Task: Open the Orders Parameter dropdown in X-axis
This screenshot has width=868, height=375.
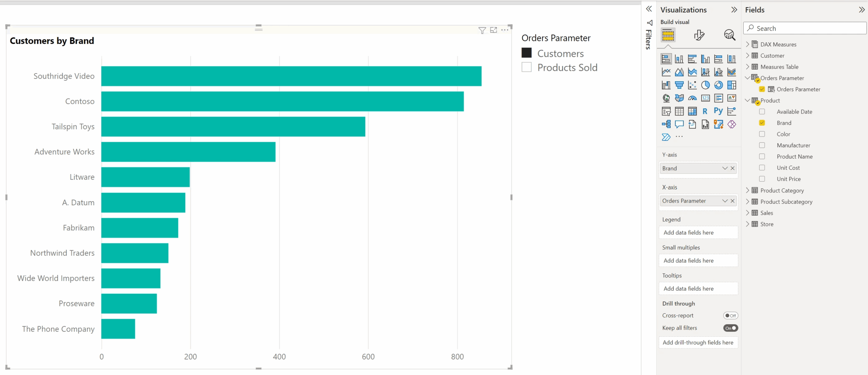Action: [725, 201]
